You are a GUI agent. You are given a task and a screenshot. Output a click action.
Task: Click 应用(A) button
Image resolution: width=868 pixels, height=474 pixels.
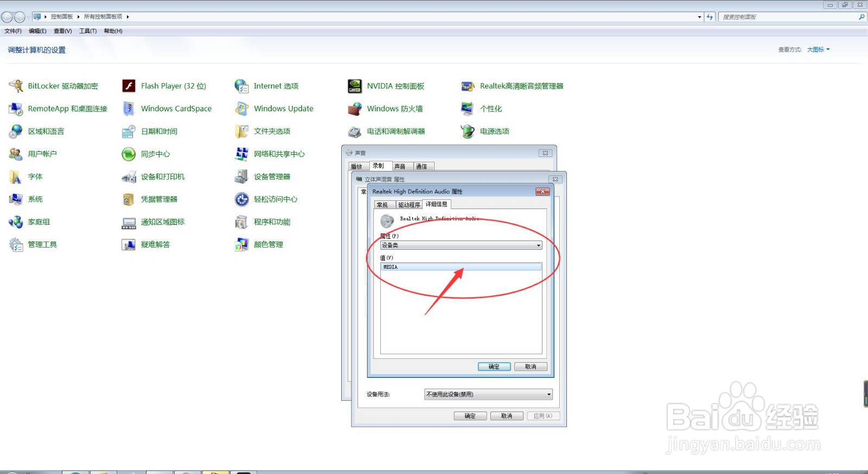pos(543,416)
